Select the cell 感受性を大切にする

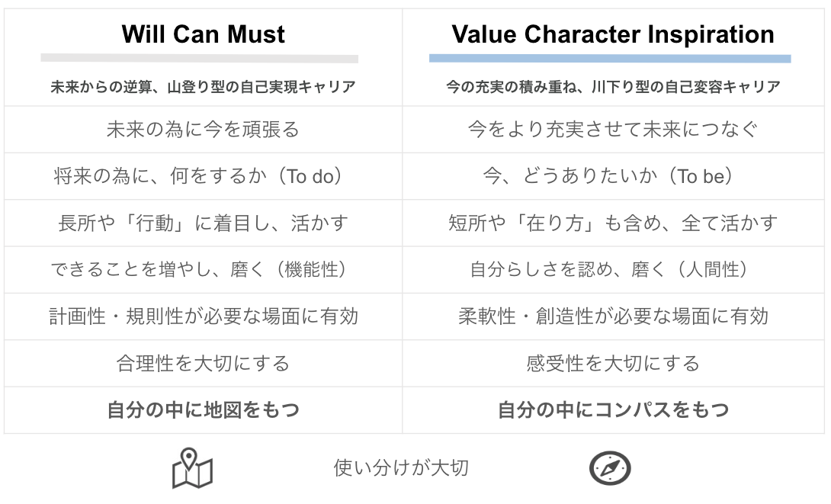(x=613, y=363)
